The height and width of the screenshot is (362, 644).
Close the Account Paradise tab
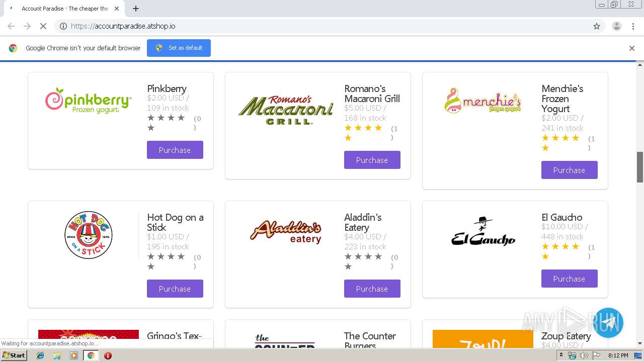click(x=117, y=9)
